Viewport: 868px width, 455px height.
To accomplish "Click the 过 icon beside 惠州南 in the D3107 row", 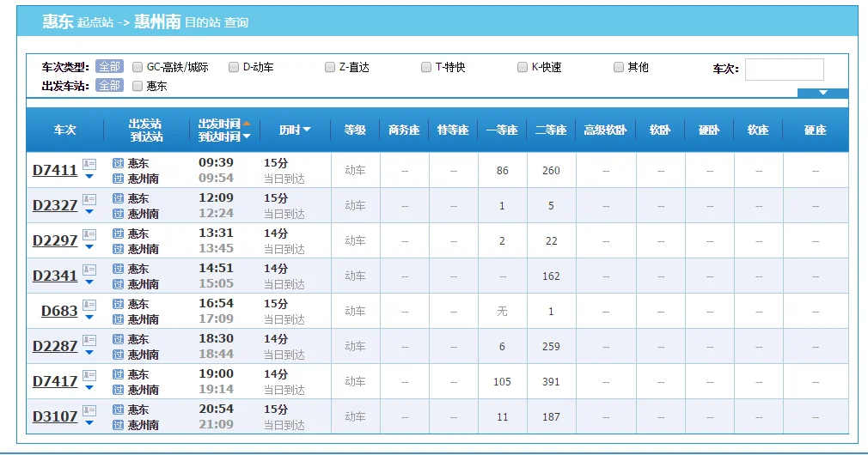I will tap(118, 425).
